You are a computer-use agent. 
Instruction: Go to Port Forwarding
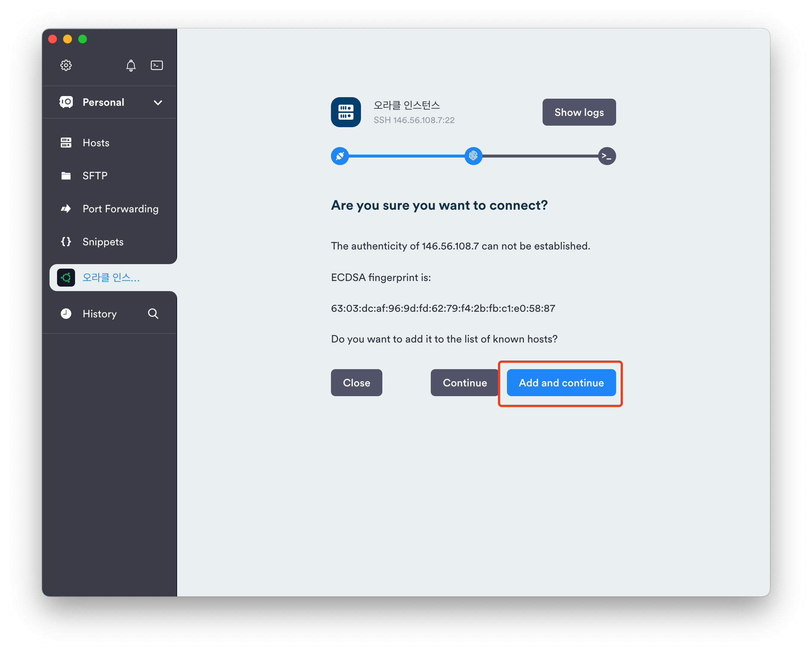(120, 209)
